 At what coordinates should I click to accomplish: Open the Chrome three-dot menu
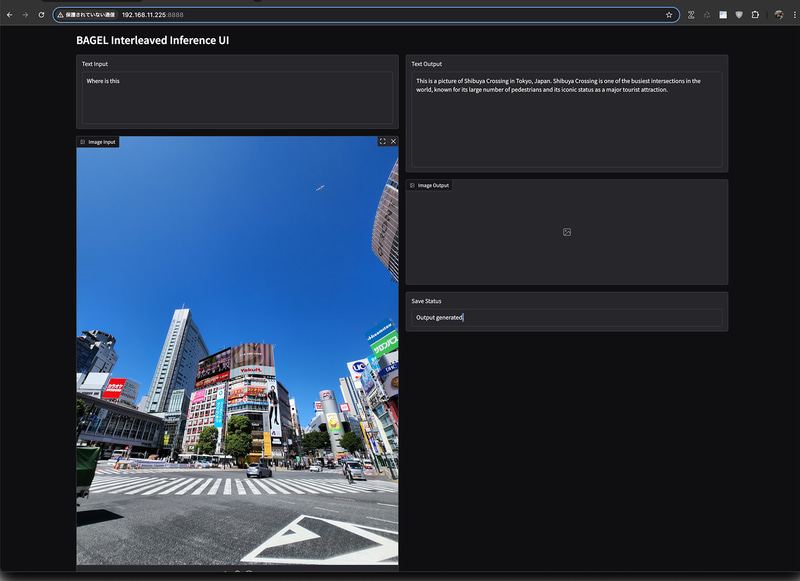point(794,14)
